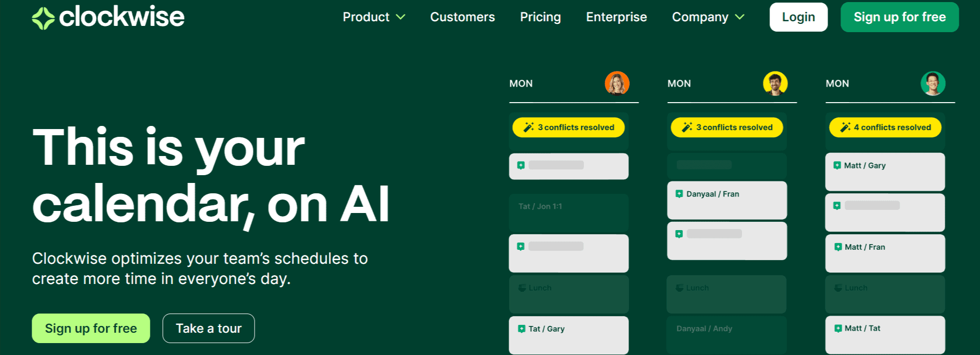The image size is (980, 355).
Task: Click the Danyaal / Fran meeting card
Action: click(727, 200)
